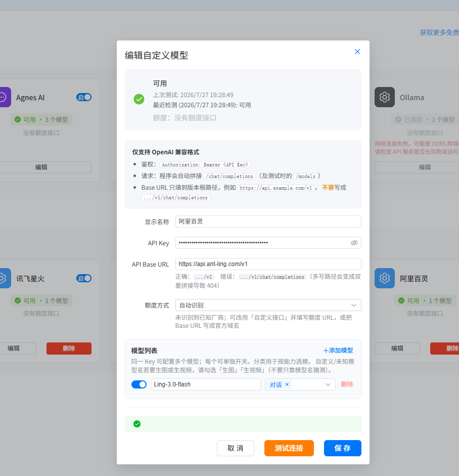This screenshot has width=459, height=476.
Task: Click 编辑 on the background 阿里百灵 card
Action: (x=397, y=349)
